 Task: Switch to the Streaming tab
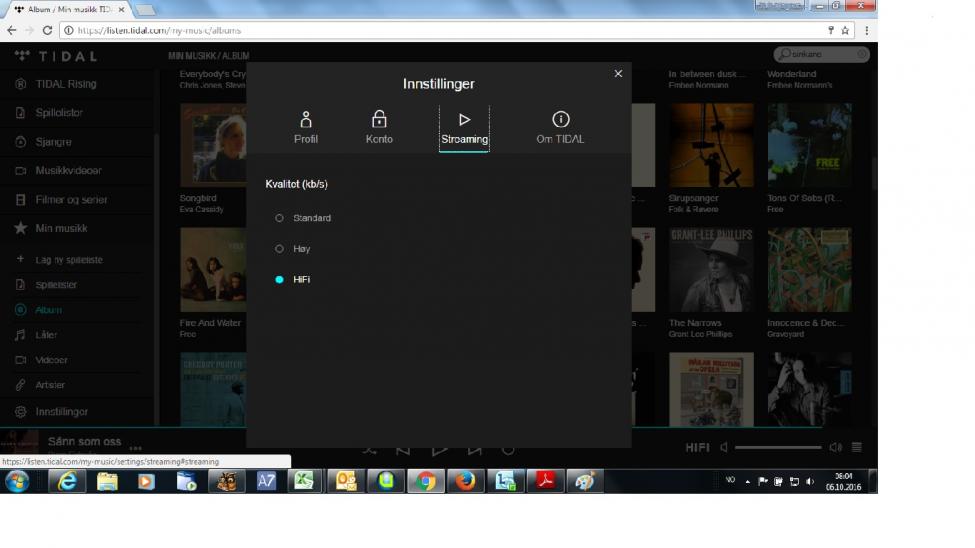click(x=464, y=129)
